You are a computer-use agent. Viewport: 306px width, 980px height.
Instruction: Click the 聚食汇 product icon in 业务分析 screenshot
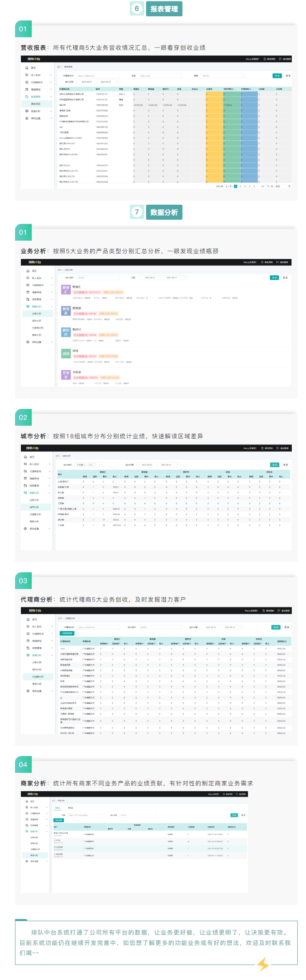point(66,289)
